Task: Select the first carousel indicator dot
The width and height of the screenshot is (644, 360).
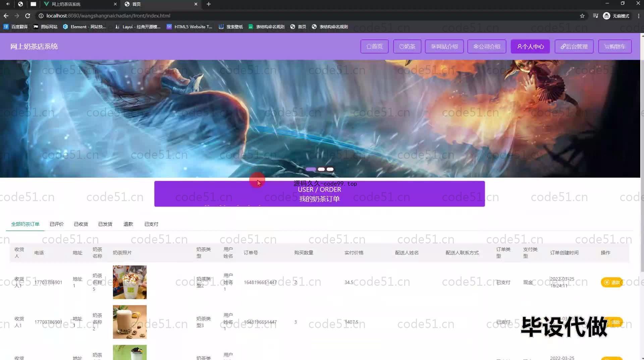Action: pyautogui.click(x=311, y=169)
